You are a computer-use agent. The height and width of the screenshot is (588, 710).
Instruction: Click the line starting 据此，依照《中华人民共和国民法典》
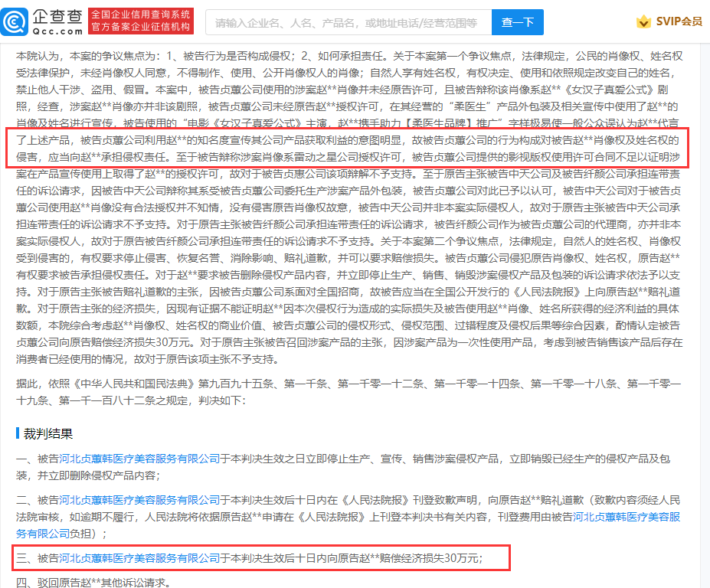pos(348,384)
